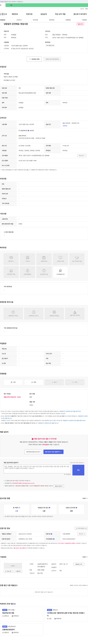Image resolution: width=88 pixels, height=644 pixels.
Task: Click 더보기 next to 입사지원 현황
Action: coord(85,498)
